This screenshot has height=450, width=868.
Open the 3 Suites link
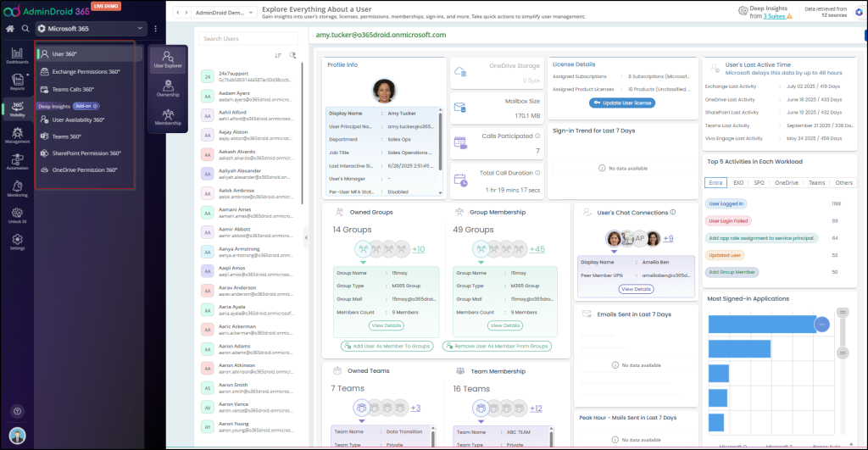coord(774,16)
